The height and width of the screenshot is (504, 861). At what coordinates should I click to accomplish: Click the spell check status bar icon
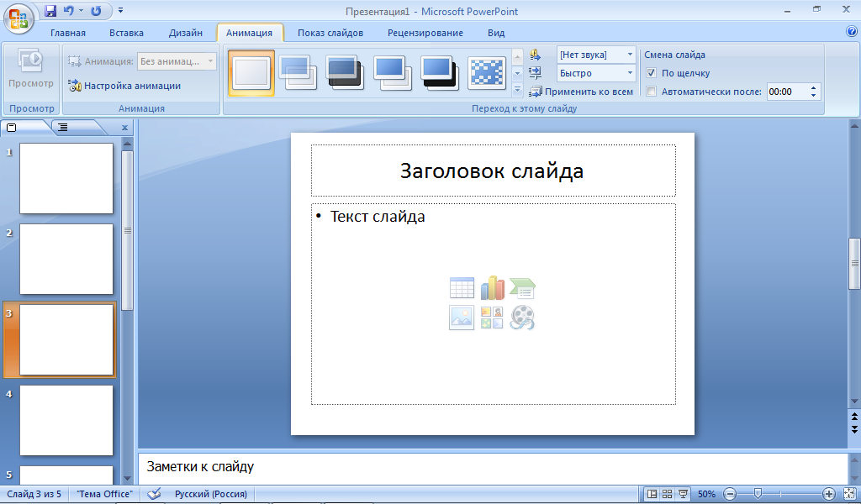pos(155,494)
